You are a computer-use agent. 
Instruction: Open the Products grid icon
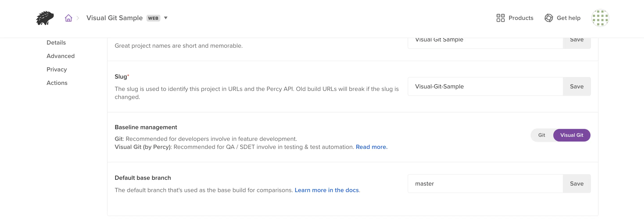click(x=500, y=18)
